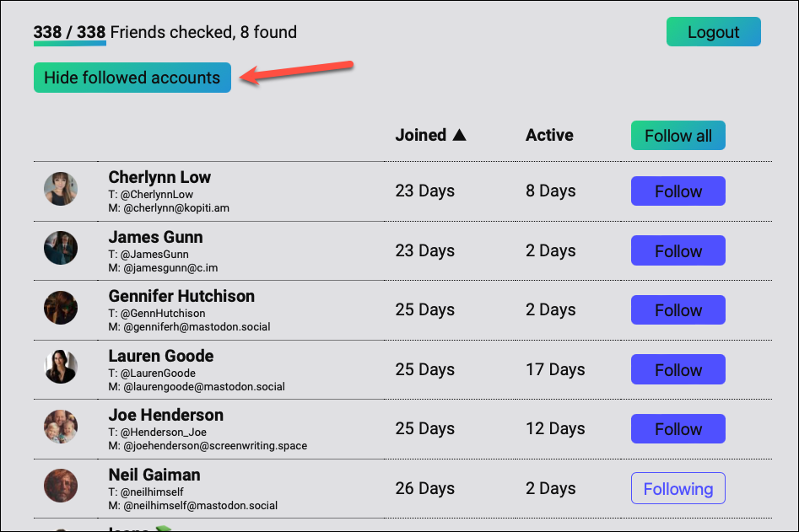Sort by the Joined column header
The image size is (799, 532).
coord(421,135)
